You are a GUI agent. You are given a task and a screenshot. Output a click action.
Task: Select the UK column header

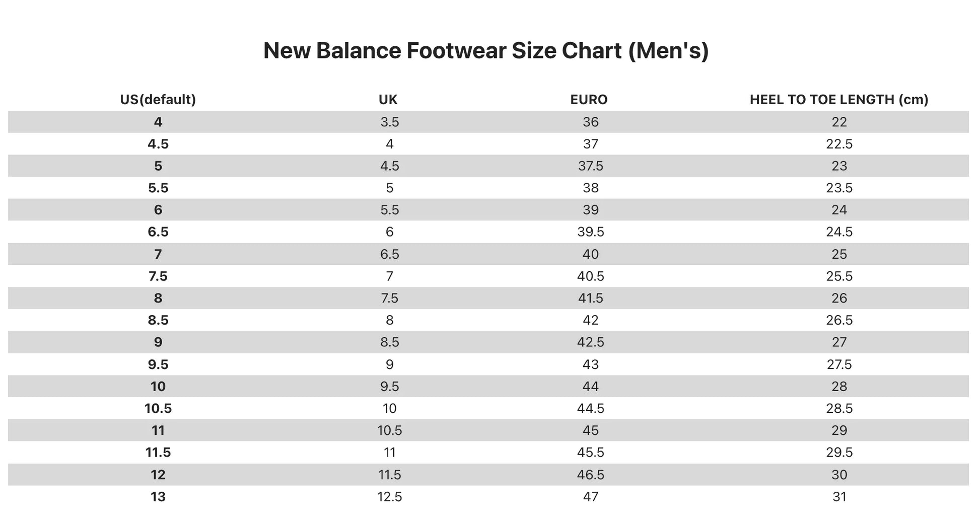[x=388, y=100]
